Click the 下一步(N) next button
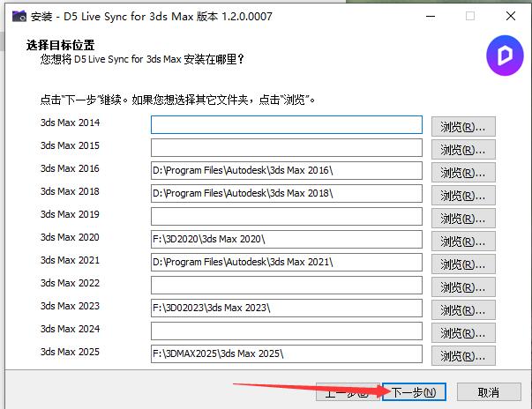The image size is (532, 409). pos(414,392)
